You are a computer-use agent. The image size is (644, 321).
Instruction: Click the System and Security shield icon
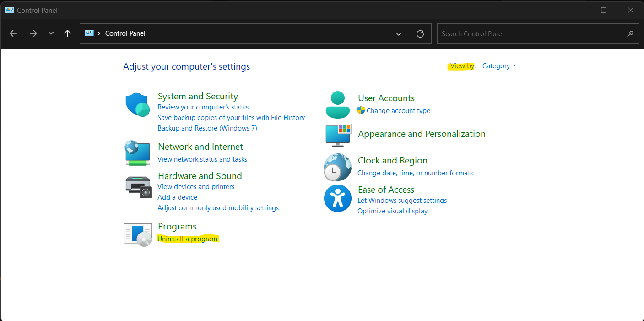point(138,105)
